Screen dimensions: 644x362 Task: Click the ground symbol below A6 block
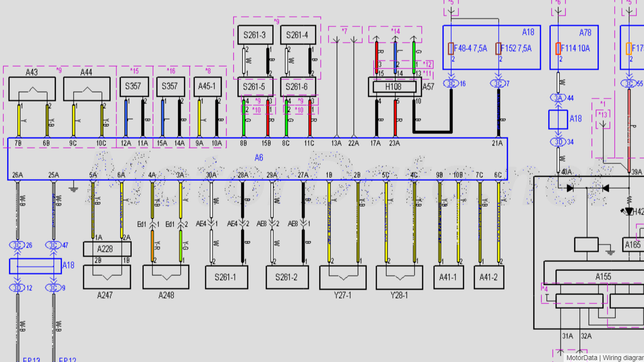[73, 187]
